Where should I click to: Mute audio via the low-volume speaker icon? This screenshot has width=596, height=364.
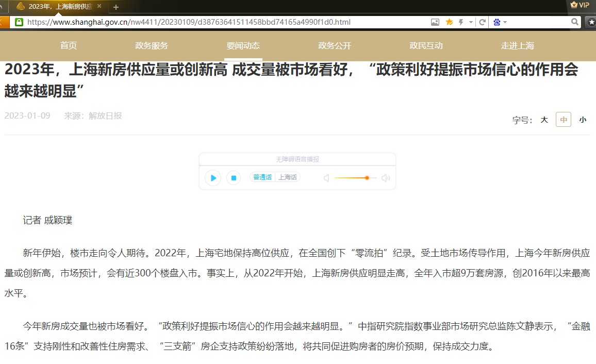[326, 178]
